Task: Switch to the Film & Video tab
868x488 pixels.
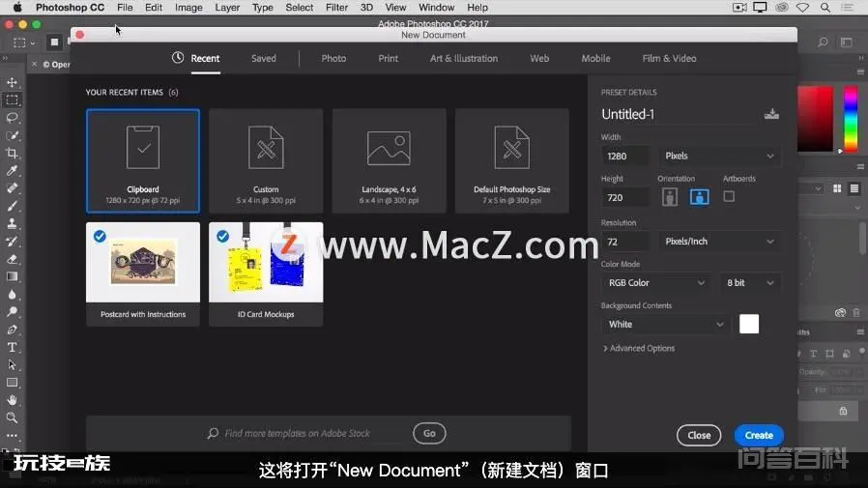Action: [x=669, y=58]
